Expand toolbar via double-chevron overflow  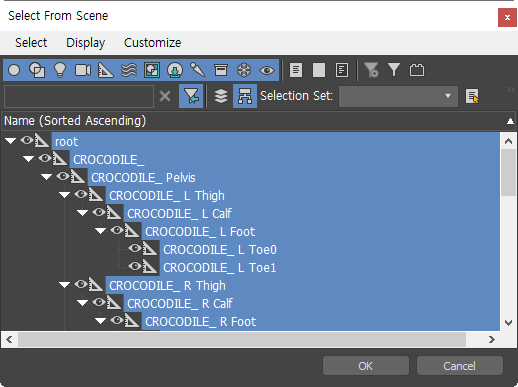[510, 89]
